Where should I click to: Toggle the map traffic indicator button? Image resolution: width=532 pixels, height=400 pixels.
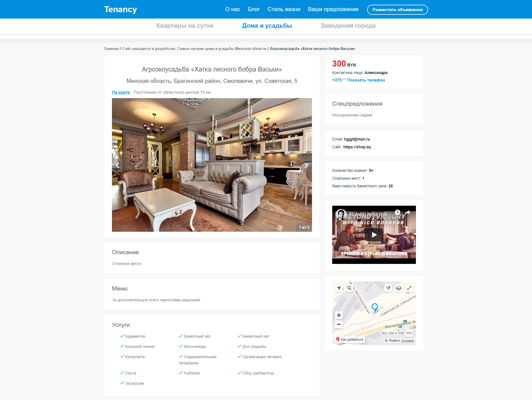point(388,288)
